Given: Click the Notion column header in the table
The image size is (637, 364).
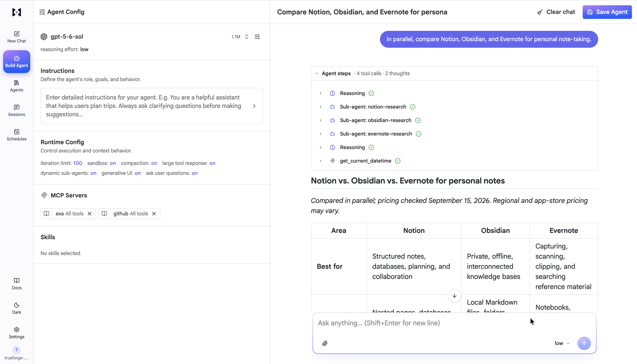Looking at the screenshot, I should tap(414, 231).
